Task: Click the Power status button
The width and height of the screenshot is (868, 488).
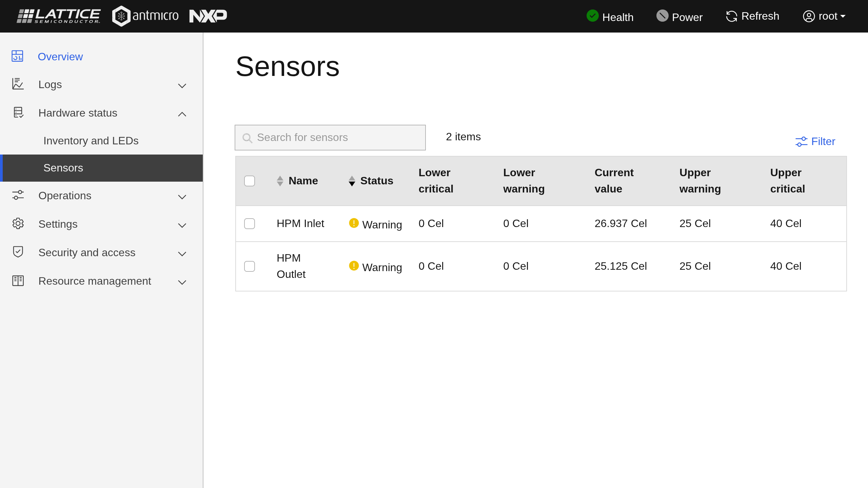Action: pos(679,17)
